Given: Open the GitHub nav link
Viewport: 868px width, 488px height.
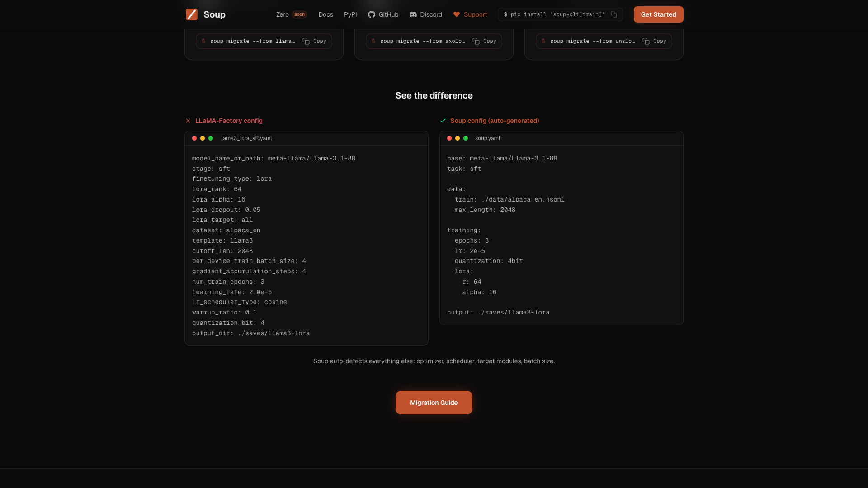Looking at the screenshot, I should click(383, 14).
